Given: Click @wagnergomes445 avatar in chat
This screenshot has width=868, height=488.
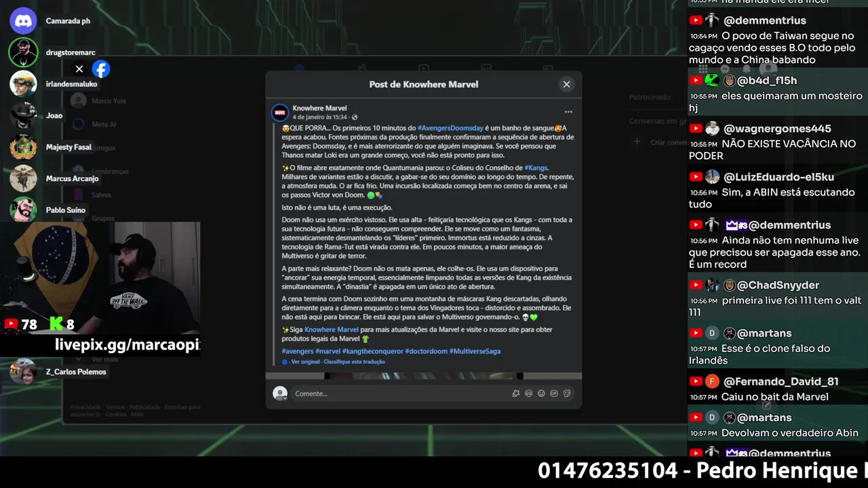Looking at the screenshot, I should pos(712,129).
